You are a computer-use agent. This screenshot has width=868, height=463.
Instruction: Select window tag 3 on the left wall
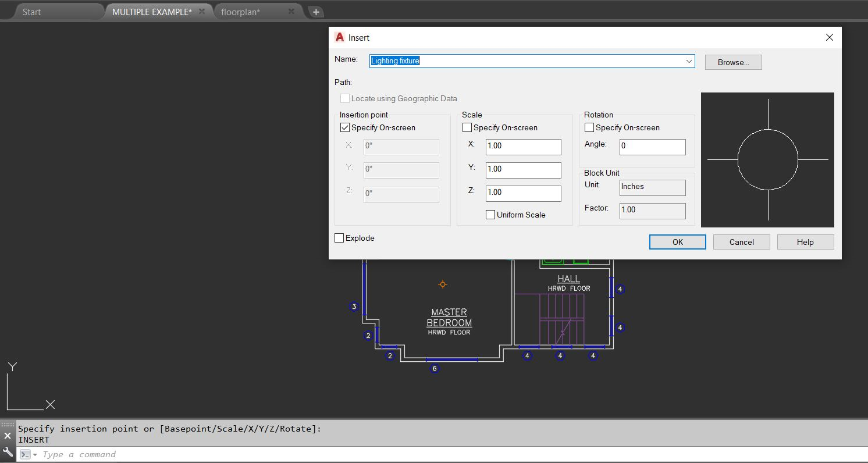[354, 307]
